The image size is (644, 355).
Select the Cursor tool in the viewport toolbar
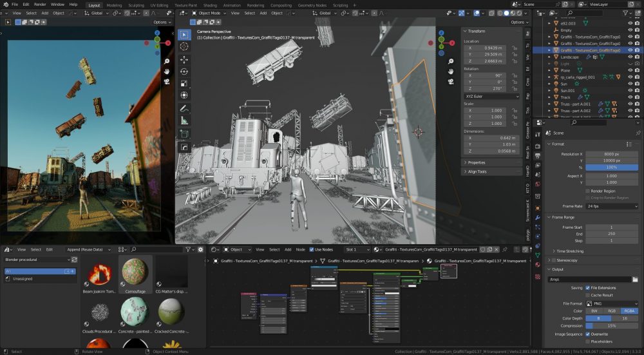(184, 46)
